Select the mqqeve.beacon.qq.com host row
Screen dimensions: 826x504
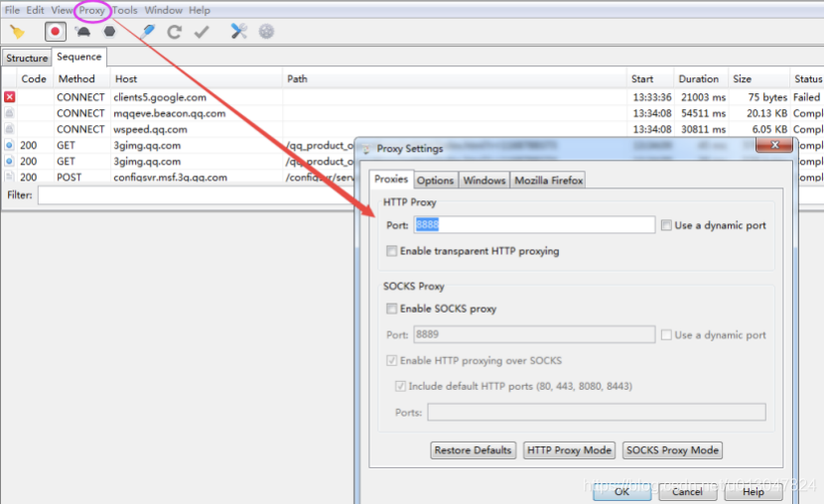pyautogui.click(x=169, y=113)
